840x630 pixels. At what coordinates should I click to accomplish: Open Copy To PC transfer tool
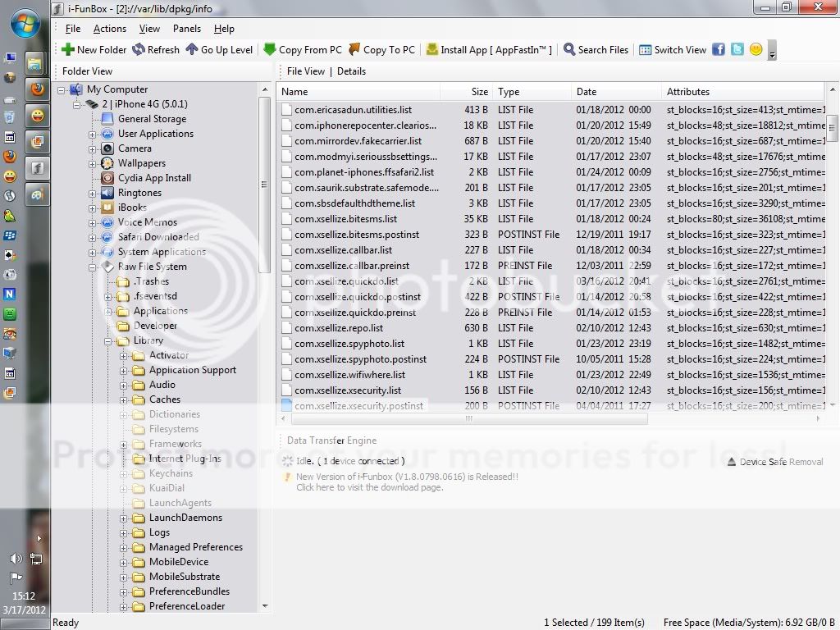353,50
